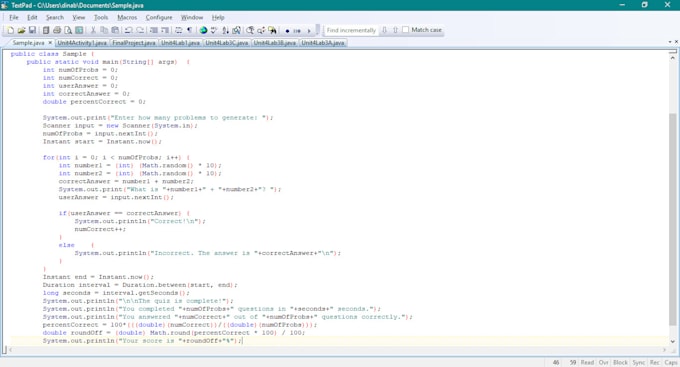Click the vertical scrollbar up arrow

(x=673, y=58)
